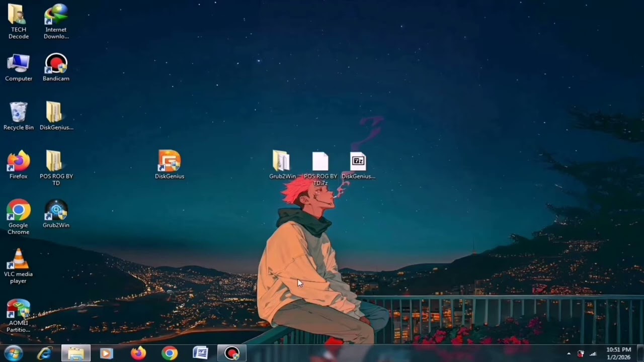
Task: Open Microsoft Word from the taskbar
Action: tap(201, 353)
